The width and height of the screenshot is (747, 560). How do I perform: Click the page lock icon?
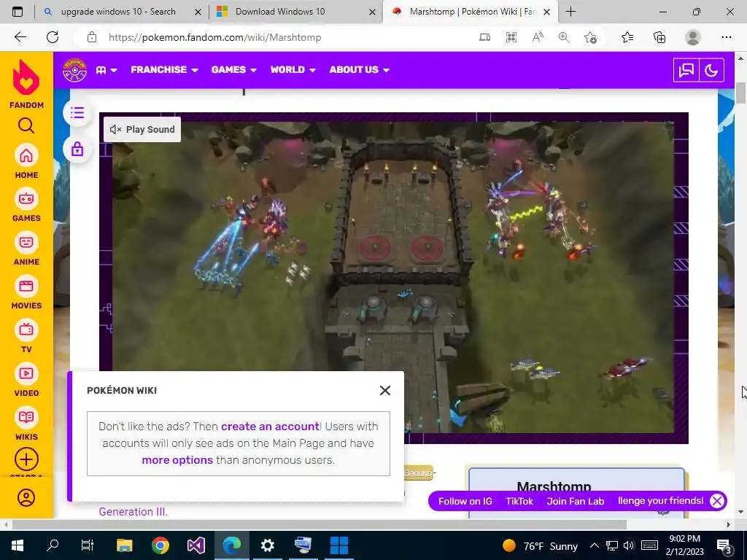point(77,149)
